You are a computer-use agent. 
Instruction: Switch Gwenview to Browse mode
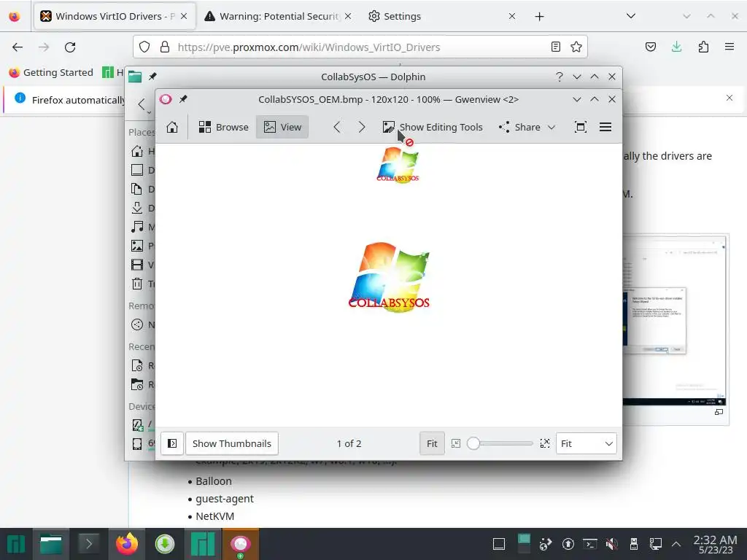tap(223, 127)
